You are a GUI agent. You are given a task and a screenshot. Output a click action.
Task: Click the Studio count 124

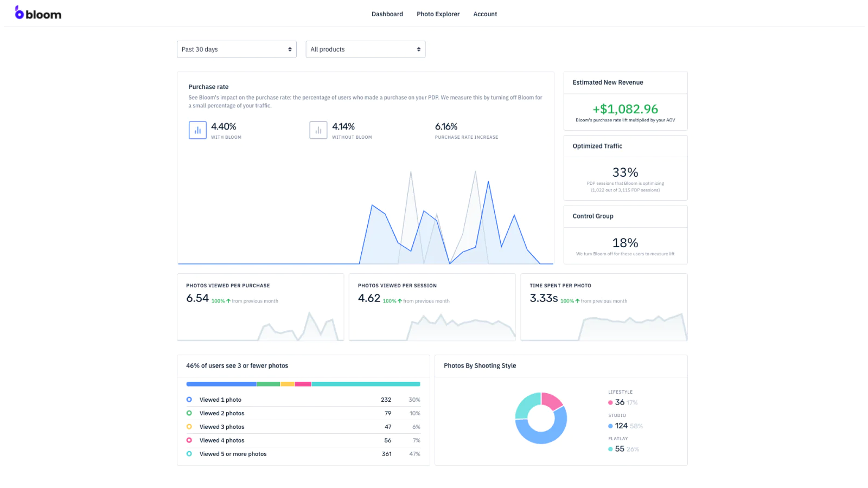pyautogui.click(x=621, y=426)
